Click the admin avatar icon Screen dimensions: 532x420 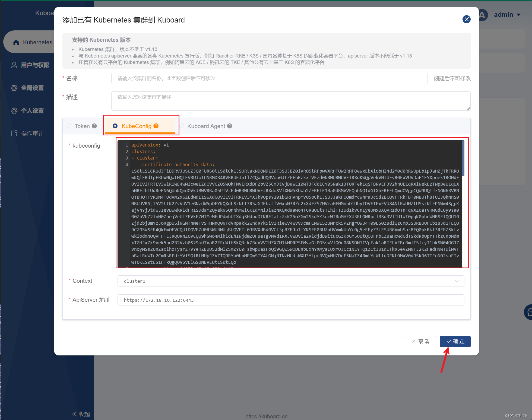[x=482, y=15]
